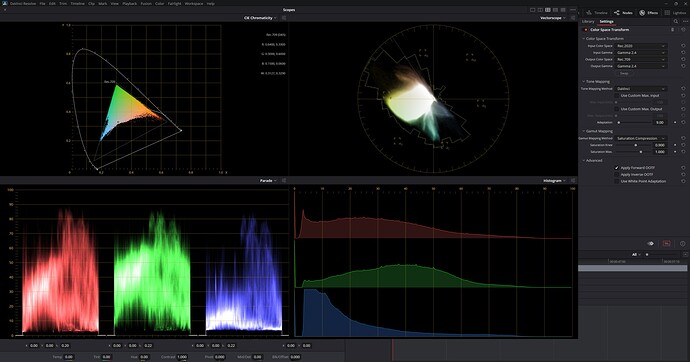Open the Nodes panel button

(x=623, y=13)
